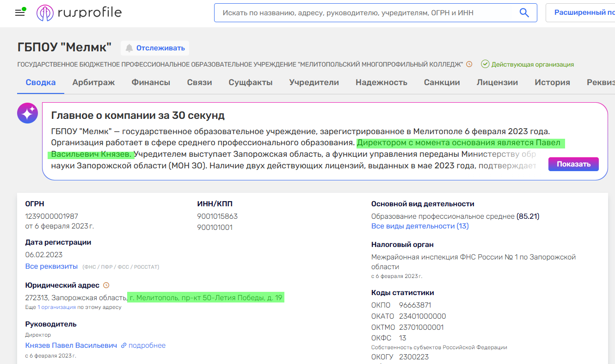Open the hamburger menu
The image size is (615, 364).
19,12
